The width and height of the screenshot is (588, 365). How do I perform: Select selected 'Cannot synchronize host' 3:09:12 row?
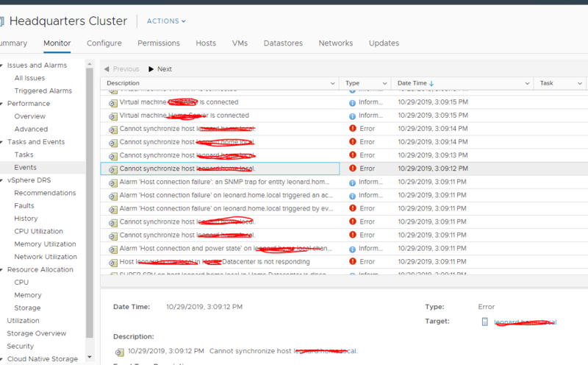[344, 169]
